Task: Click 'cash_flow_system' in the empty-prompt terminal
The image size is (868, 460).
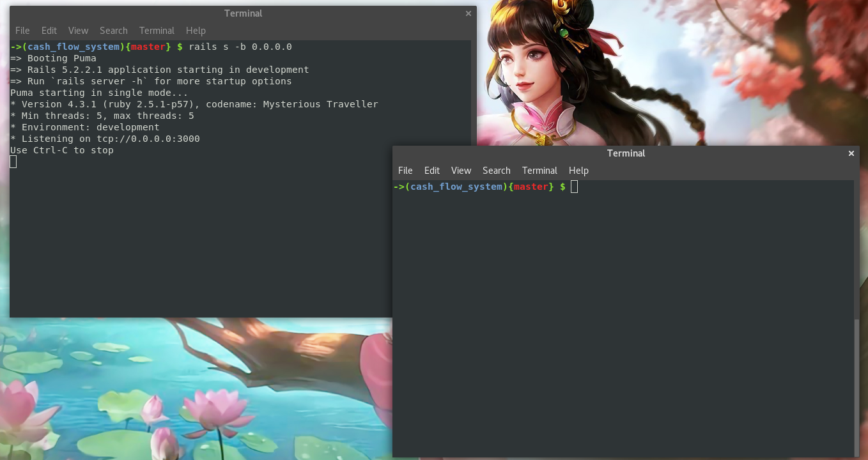Action: 456,187
